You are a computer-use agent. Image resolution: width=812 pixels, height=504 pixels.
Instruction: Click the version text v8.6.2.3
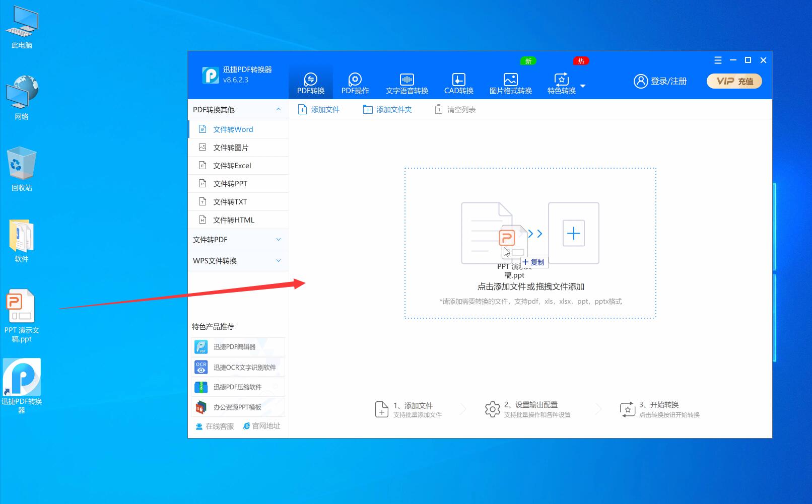(236, 80)
